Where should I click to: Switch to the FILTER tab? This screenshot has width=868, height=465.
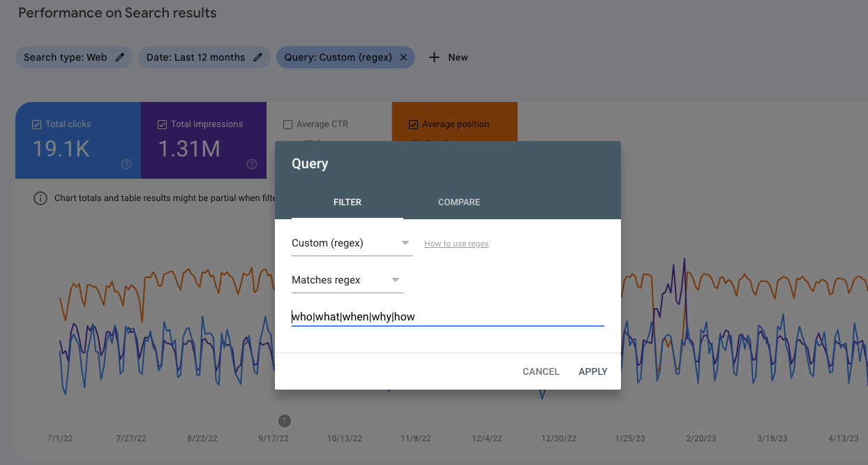coord(347,202)
